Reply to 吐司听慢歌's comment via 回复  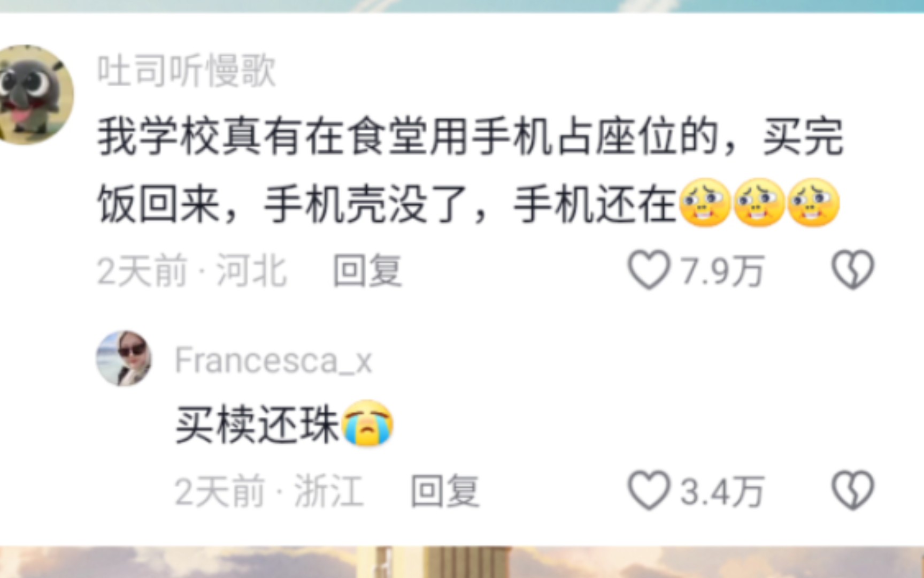pos(367,270)
